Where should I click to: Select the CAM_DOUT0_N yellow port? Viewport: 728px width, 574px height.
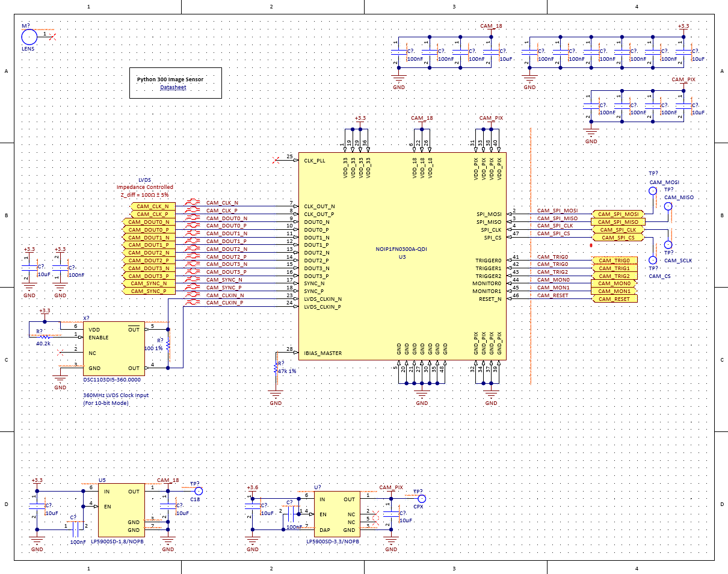[148, 222]
